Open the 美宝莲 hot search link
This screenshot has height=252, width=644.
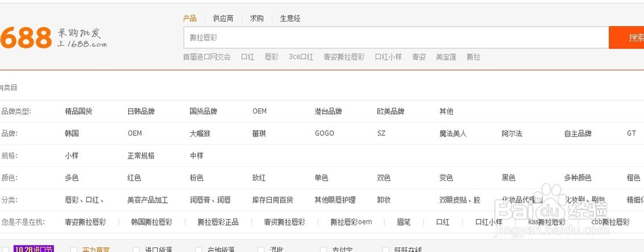click(x=446, y=57)
